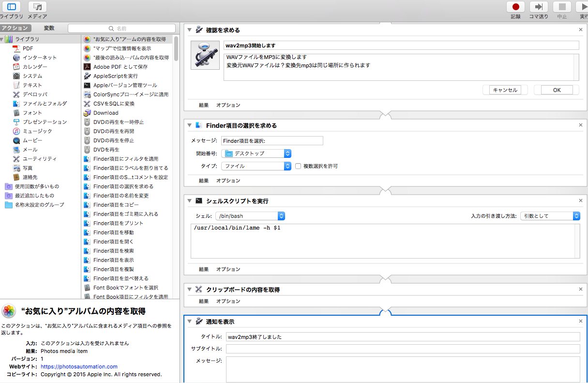
Task: Open the 入力の引き渡し方法 dropdown
Action: pyautogui.click(x=550, y=216)
